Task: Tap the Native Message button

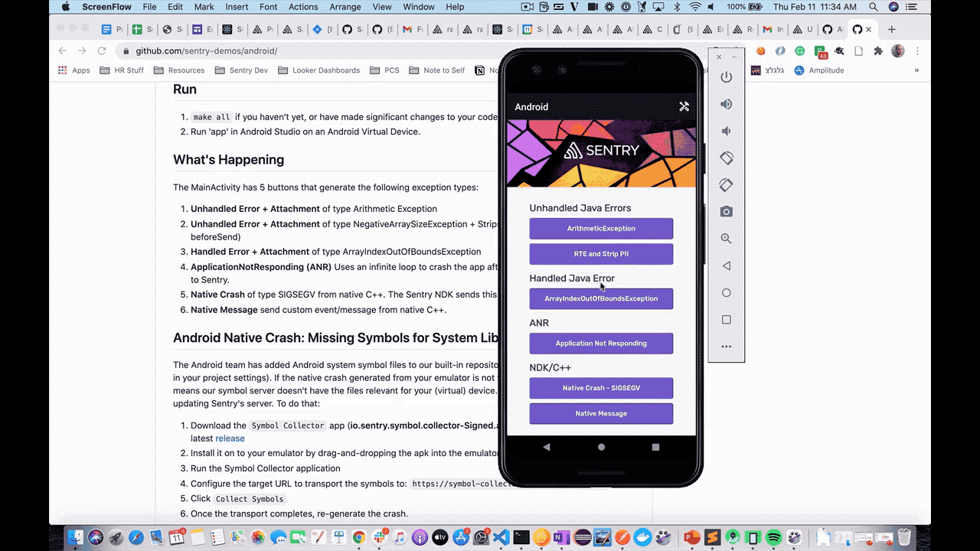Action: click(x=601, y=413)
